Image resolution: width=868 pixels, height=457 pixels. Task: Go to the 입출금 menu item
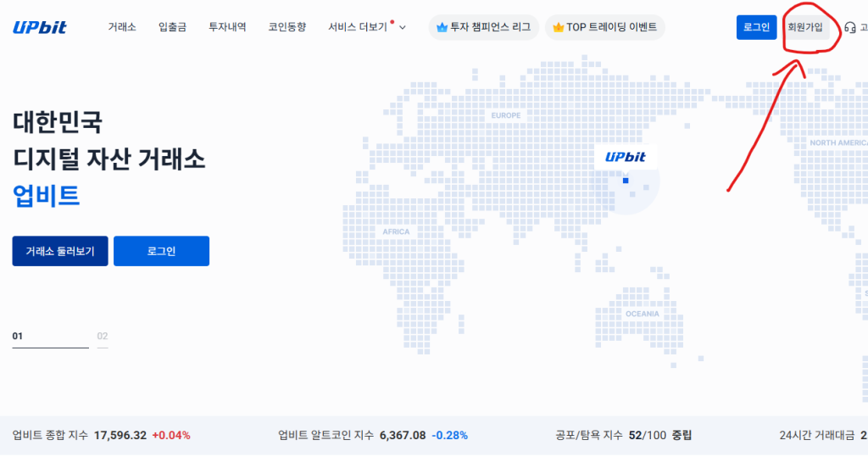click(x=172, y=27)
